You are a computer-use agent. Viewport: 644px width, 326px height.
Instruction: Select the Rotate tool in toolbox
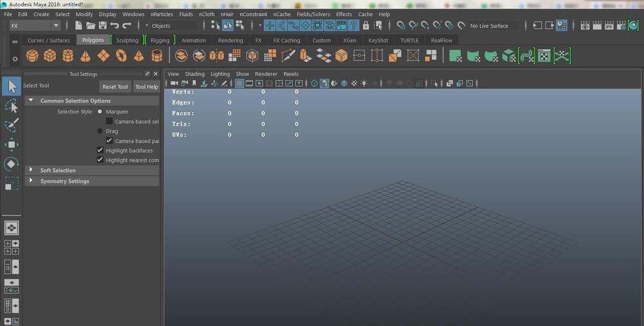pos(11,164)
